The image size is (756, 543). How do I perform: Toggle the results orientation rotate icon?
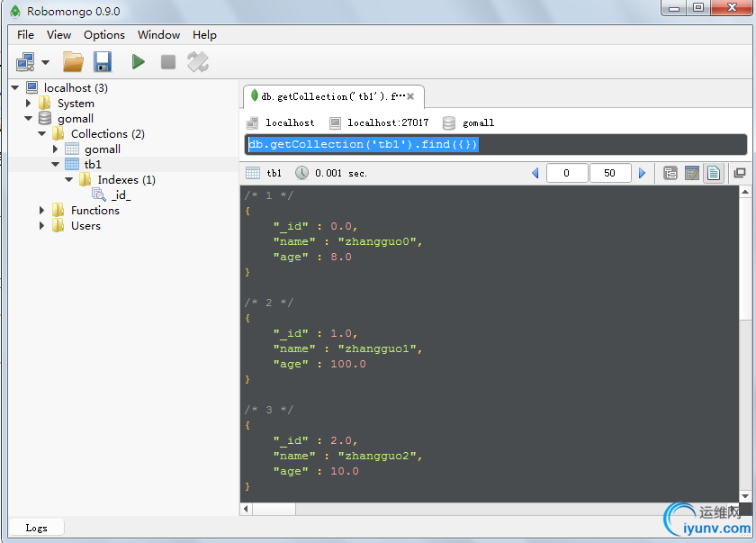pyautogui.click(x=198, y=62)
